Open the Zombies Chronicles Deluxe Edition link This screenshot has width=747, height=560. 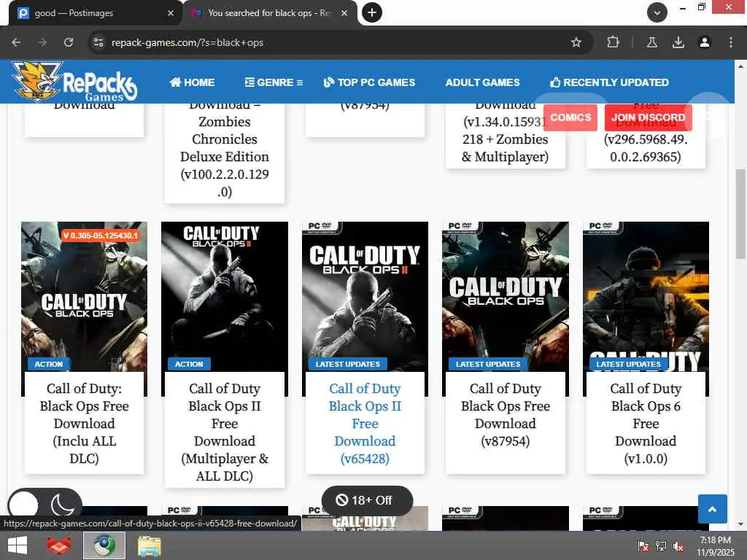point(225,148)
